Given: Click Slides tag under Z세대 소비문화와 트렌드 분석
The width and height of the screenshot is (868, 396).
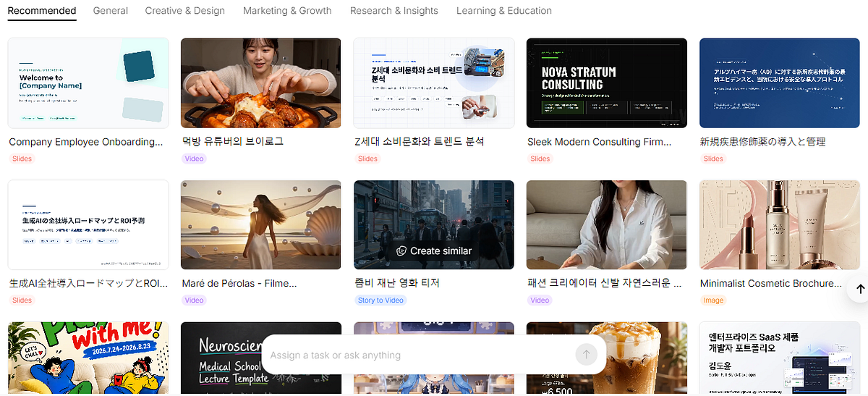Looking at the screenshot, I should 367,159.
